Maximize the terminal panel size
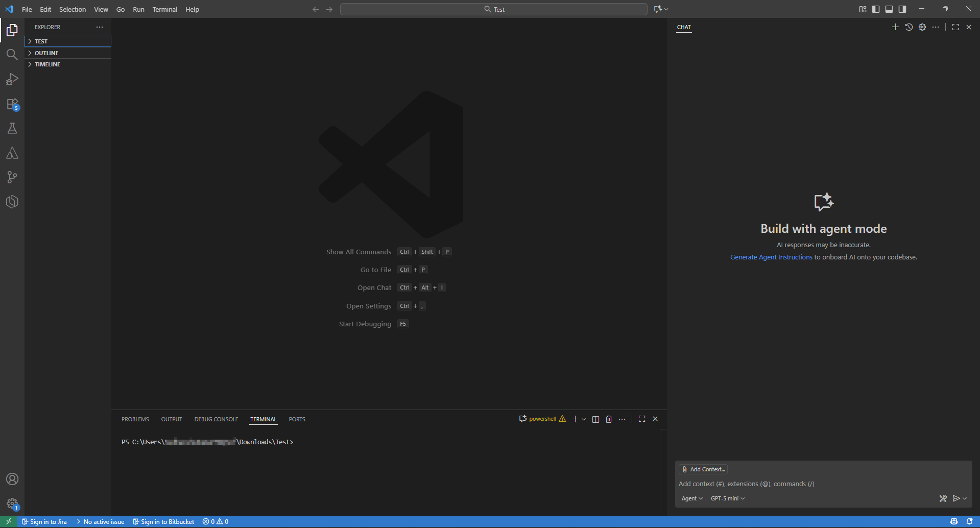 (x=642, y=419)
